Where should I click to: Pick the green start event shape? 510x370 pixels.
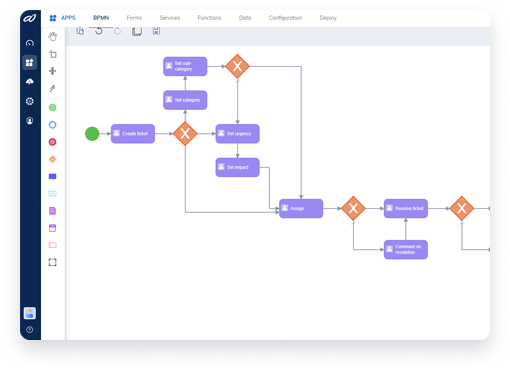point(52,108)
